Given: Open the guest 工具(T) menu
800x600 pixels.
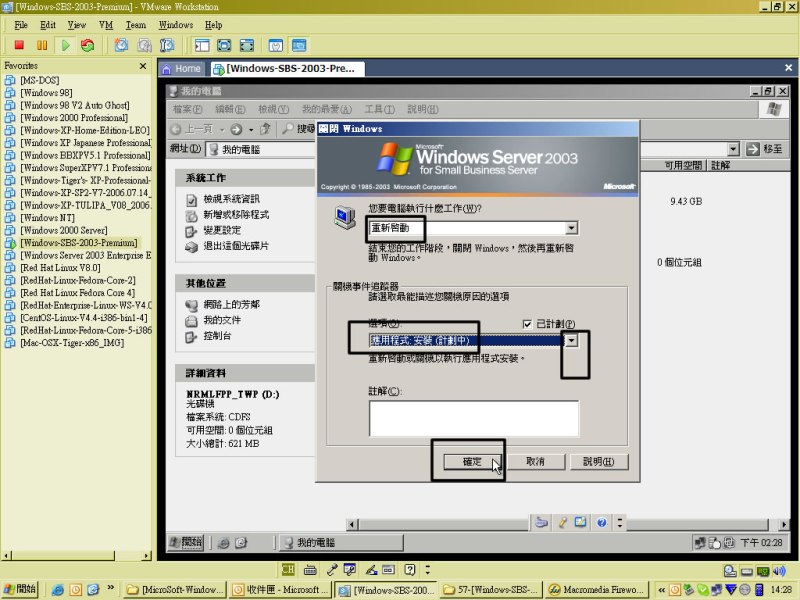Looking at the screenshot, I should (380, 109).
